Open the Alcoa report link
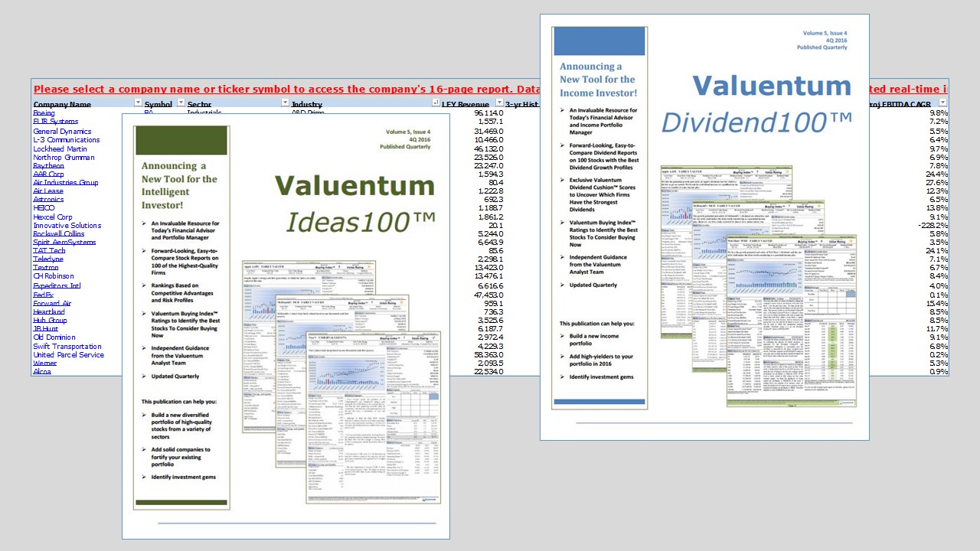The width and height of the screenshot is (980, 551). point(42,371)
